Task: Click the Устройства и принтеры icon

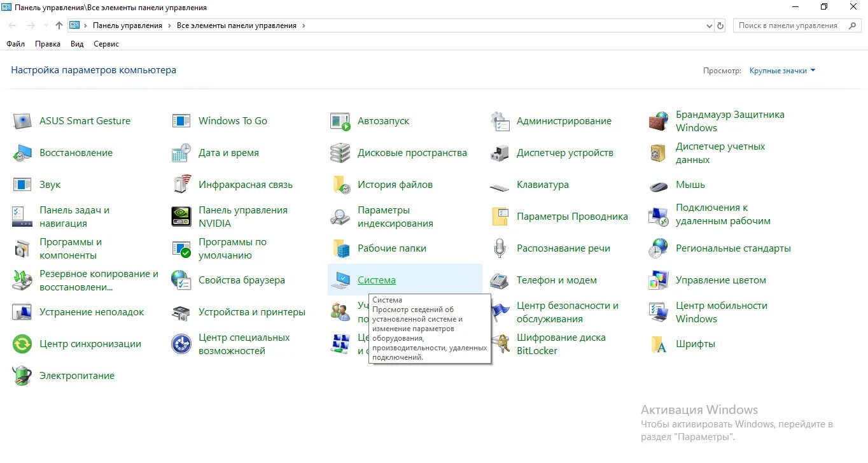Action: 181,312
